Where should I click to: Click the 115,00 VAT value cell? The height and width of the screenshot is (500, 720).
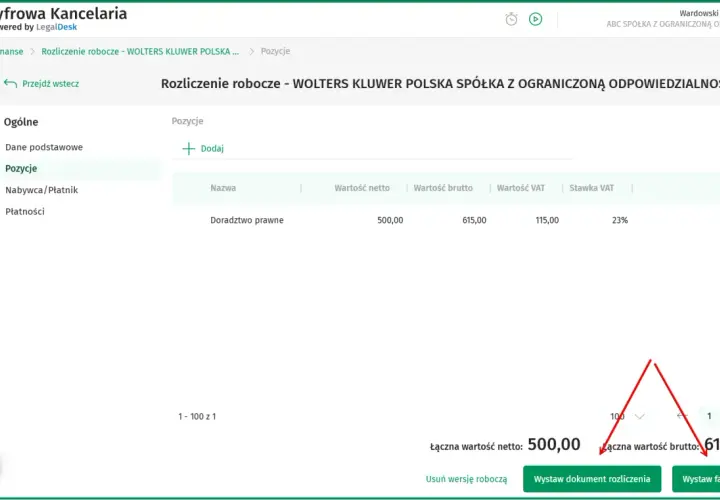547,220
